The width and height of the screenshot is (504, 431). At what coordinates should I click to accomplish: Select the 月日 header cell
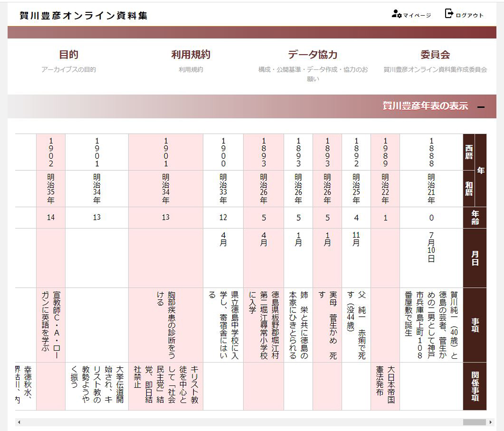[475, 258]
